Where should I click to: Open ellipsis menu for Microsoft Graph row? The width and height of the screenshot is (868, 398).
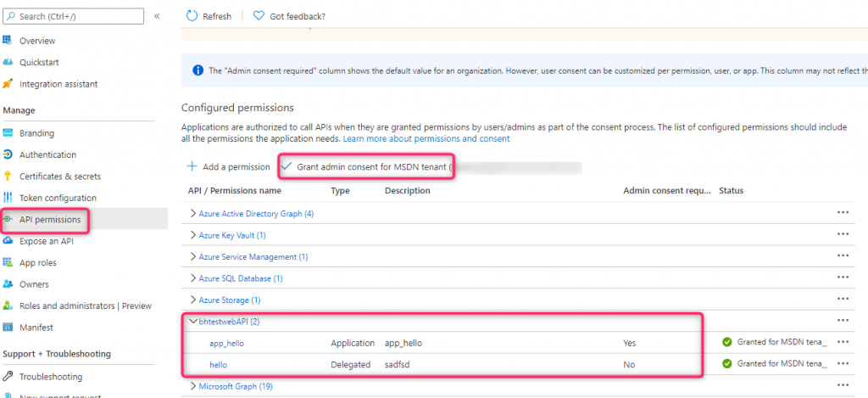pyautogui.click(x=843, y=385)
